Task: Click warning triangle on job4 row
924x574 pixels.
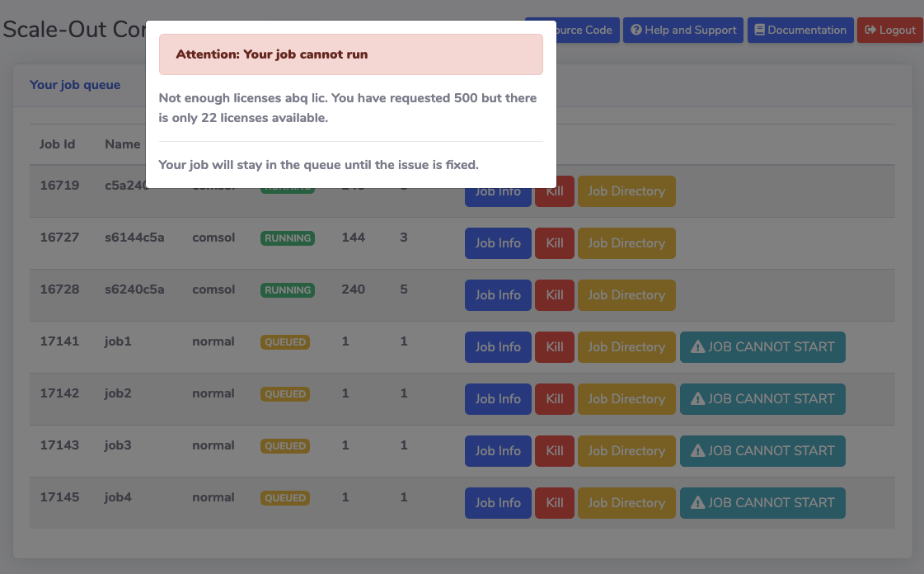Action: 697,503
